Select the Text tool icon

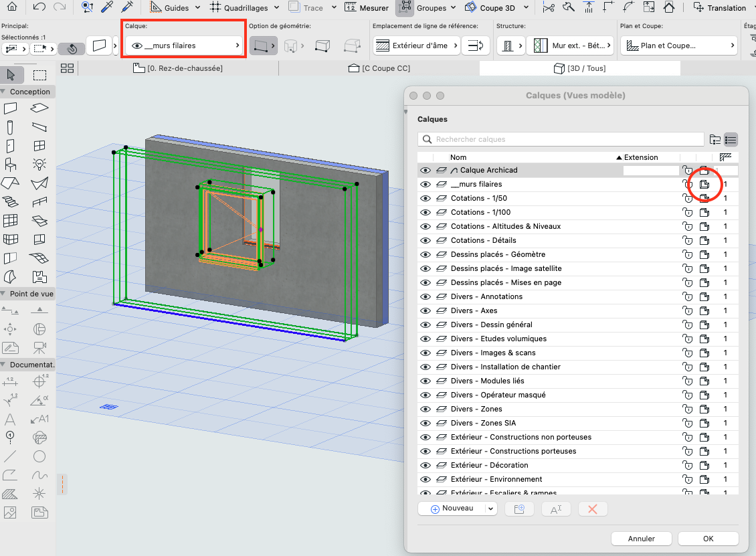[x=10, y=419]
